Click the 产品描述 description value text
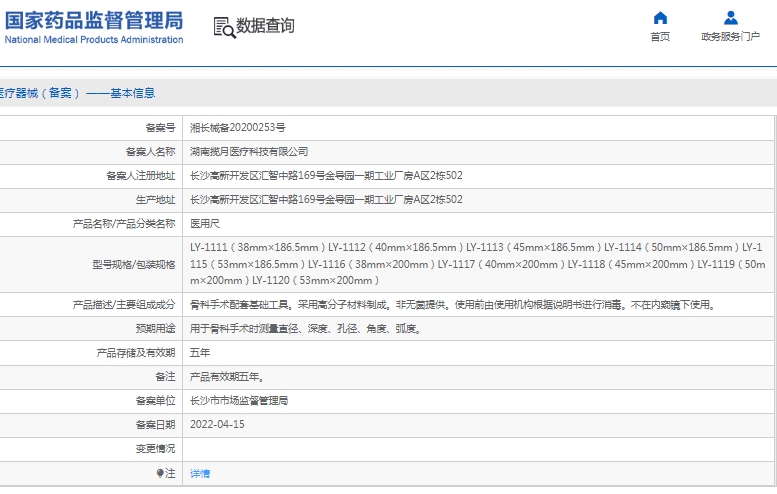The image size is (777, 494). tap(453, 305)
